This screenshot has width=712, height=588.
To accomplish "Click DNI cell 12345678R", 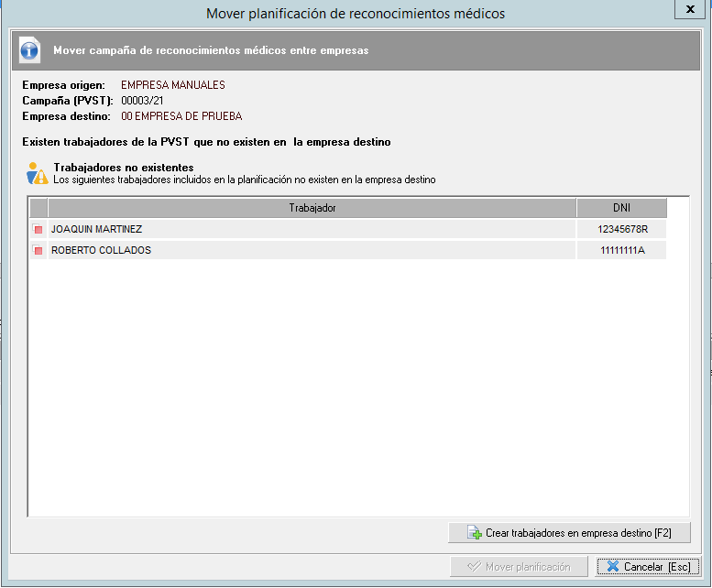I will coord(621,229).
